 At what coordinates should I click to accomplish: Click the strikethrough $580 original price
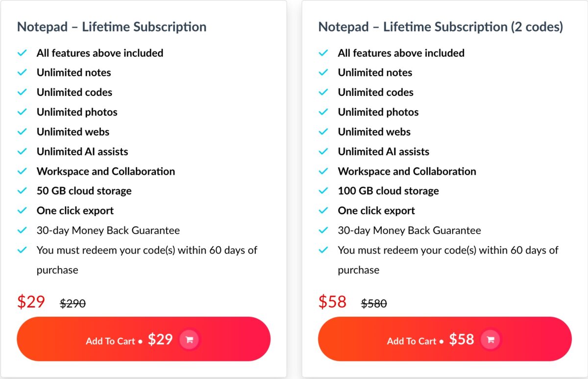tap(374, 304)
